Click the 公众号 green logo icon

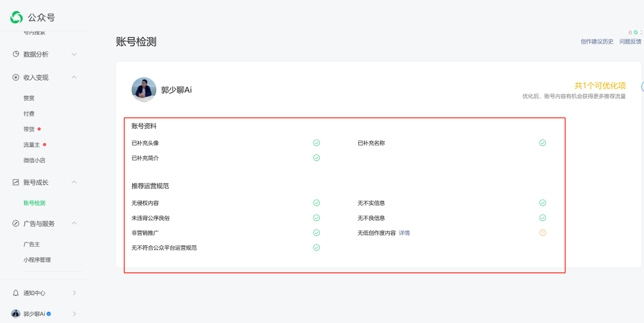point(17,17)
